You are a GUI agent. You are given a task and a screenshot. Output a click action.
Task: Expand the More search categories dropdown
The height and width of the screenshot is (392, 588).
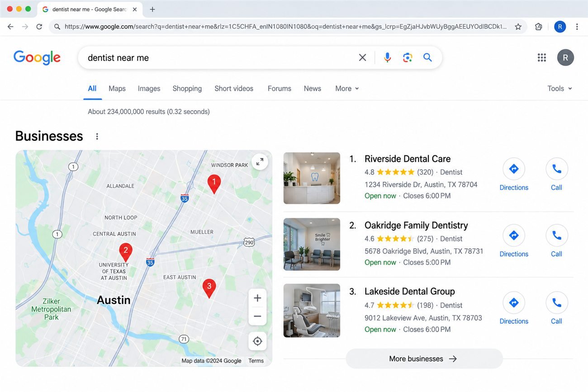point(347,89)
